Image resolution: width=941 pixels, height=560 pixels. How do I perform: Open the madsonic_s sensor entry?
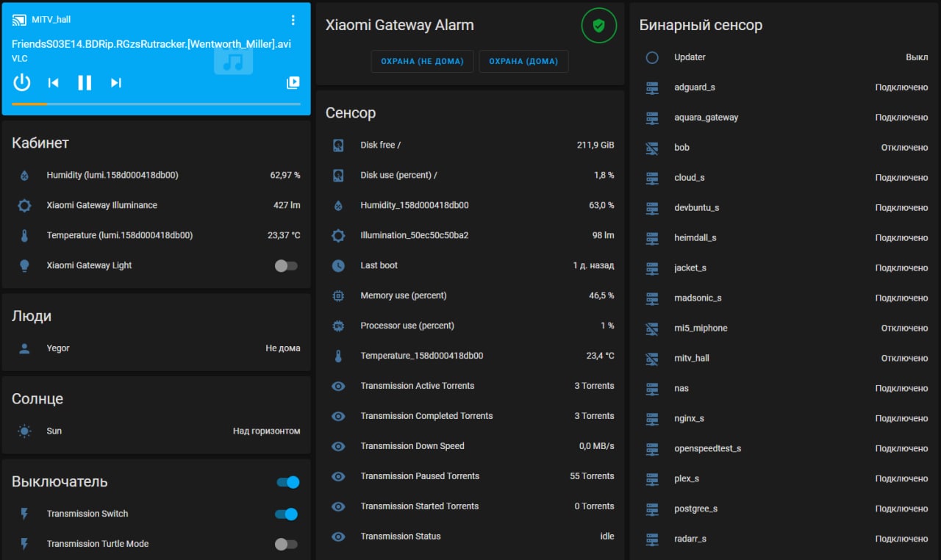pos(784,298)
